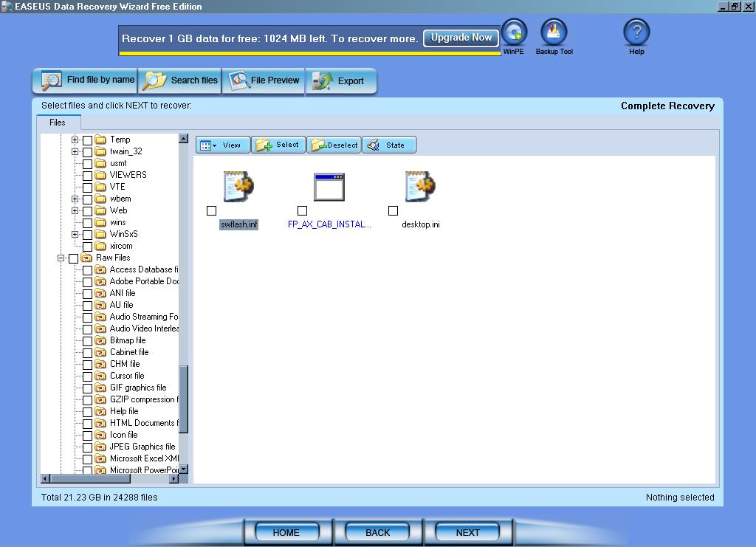Click the Bitmap file category icon
Viewport: 756px width, 547px height.
pos(100,341)
